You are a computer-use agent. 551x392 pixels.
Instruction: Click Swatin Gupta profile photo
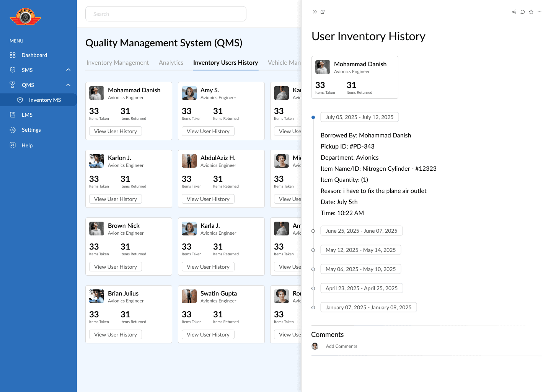(189, 296)
